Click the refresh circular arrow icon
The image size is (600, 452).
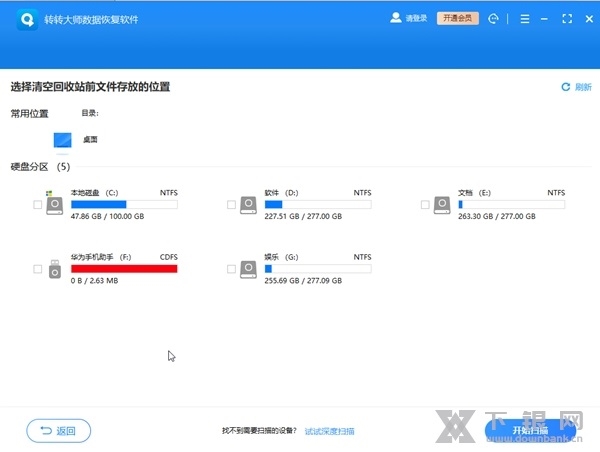tap(566, 87)
